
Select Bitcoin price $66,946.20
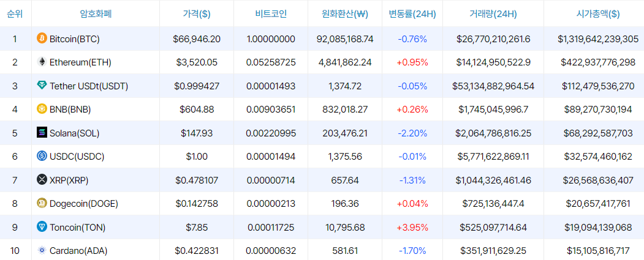tap(197, 39)
